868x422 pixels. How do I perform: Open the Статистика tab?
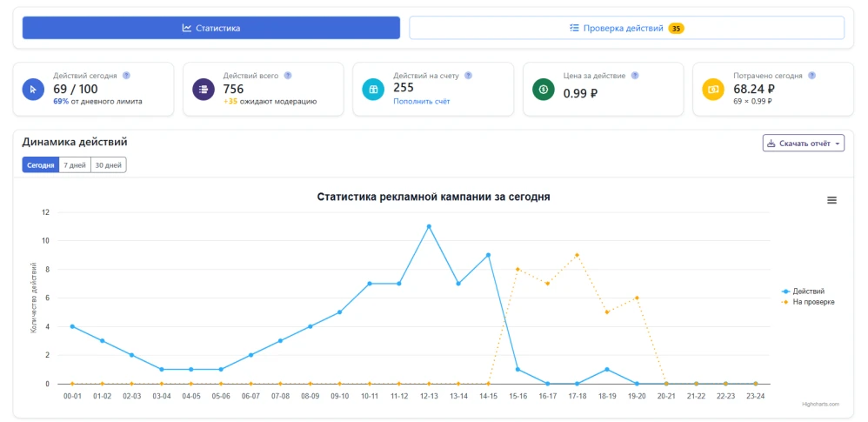[x=210, y=28]
